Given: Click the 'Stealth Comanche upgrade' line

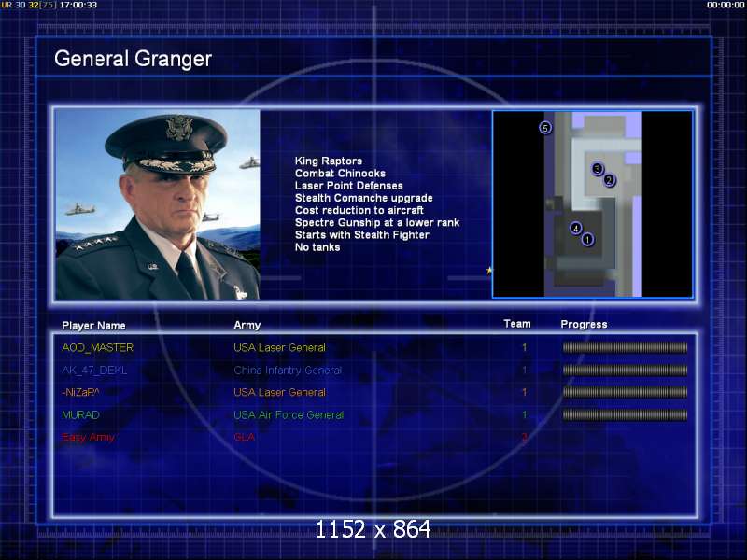Looking at the screenshot, I should pyautogui.click(x=364, y=198).
